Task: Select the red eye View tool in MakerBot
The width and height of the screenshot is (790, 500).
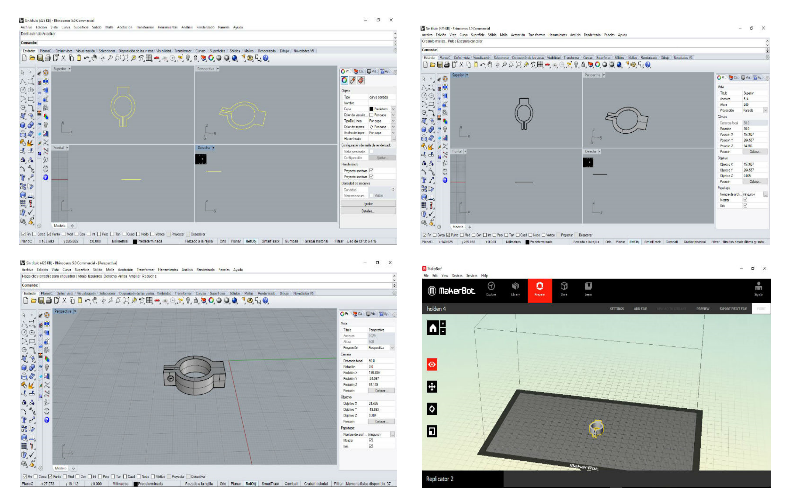Action: click(x=432, y=363)
